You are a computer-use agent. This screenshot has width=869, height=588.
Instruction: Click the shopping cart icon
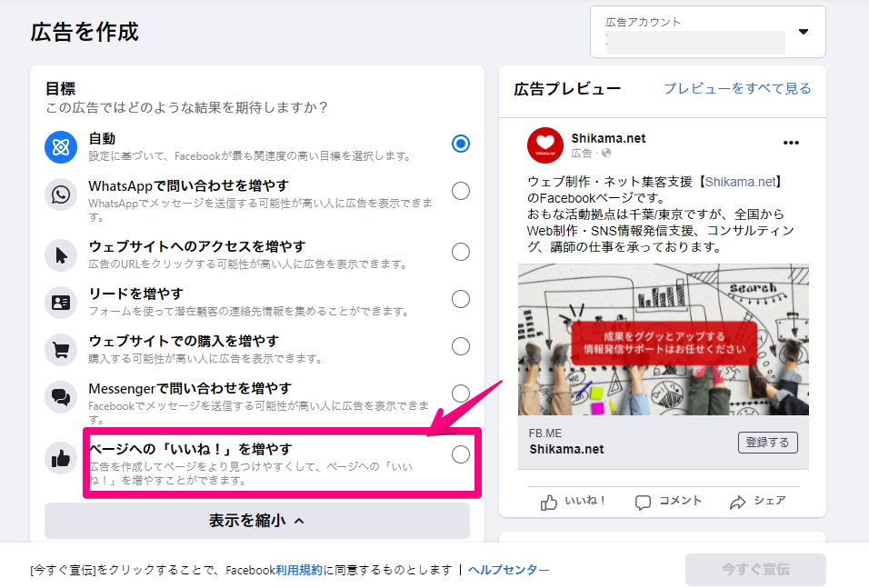click(61, 350)
